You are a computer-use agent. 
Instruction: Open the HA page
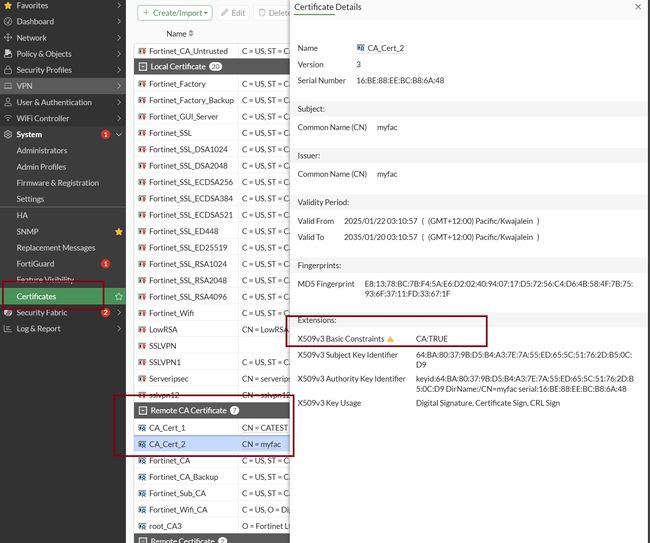tap(22, 215)
